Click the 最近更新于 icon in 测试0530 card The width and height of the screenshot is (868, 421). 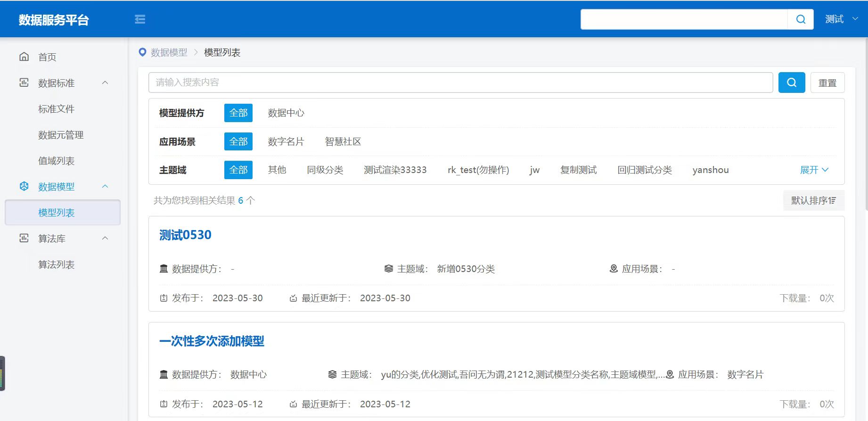point(293,298)
